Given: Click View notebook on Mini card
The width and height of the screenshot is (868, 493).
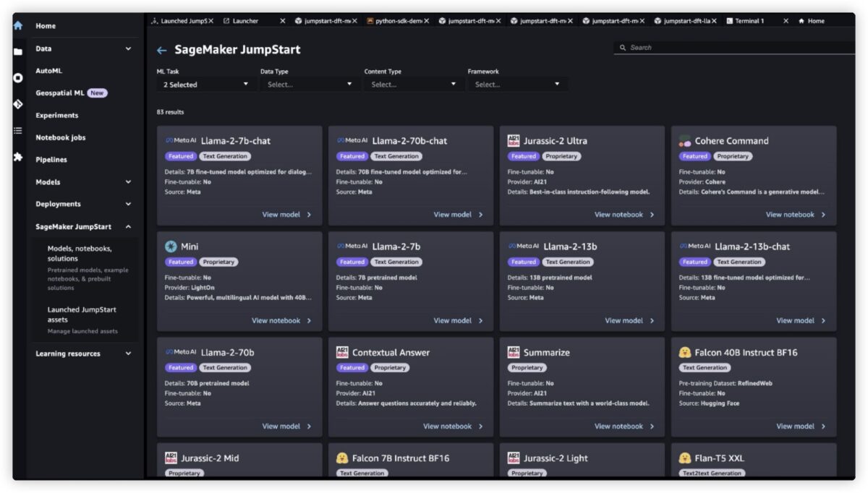Looking at the screenshot, I should pos(281,321).
